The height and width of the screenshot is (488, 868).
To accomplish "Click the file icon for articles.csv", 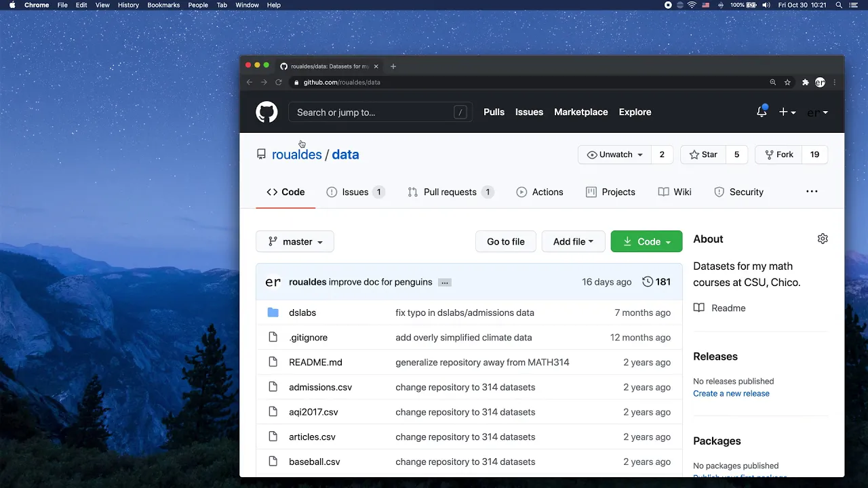I will click(273, 436).
